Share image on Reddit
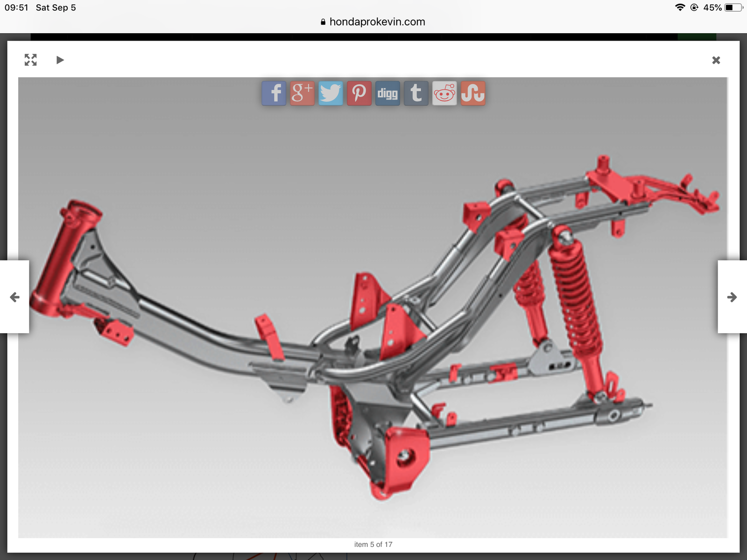 [444, 93]
